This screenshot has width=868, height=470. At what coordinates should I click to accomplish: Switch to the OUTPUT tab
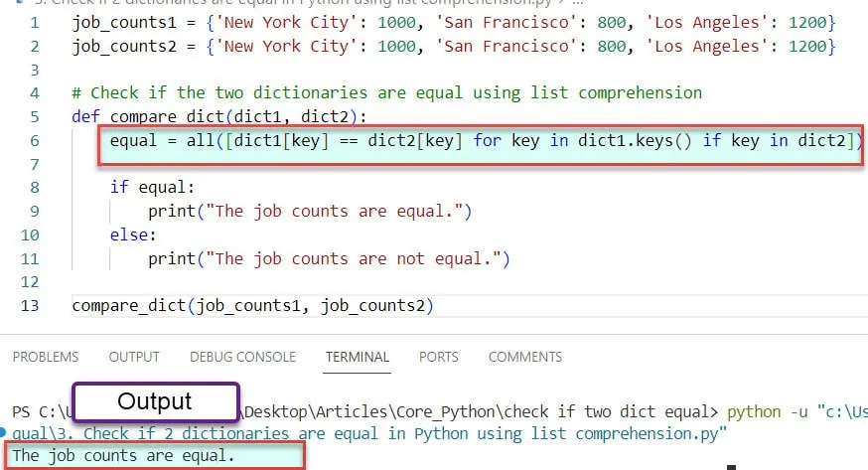point(134,357)
